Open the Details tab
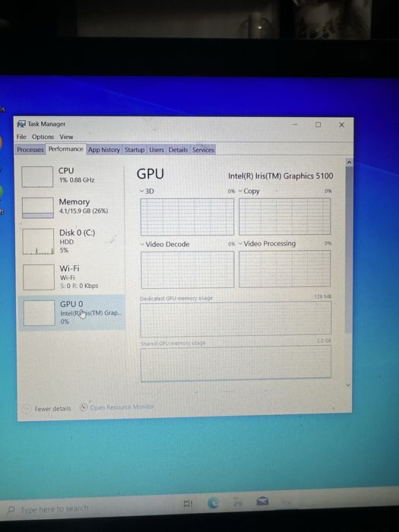Image resolution: width=399 pixels, height=532 pixels. point(178,150)
